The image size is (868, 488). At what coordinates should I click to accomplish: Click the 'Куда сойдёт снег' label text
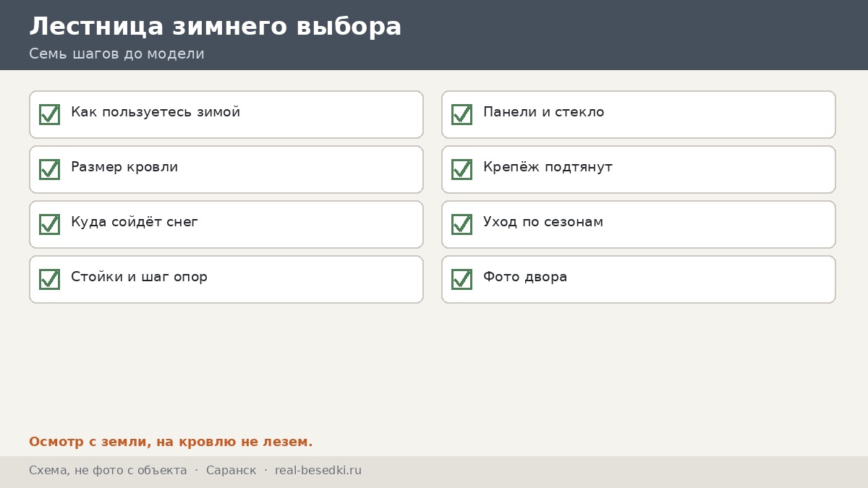(x=135, y=222)
